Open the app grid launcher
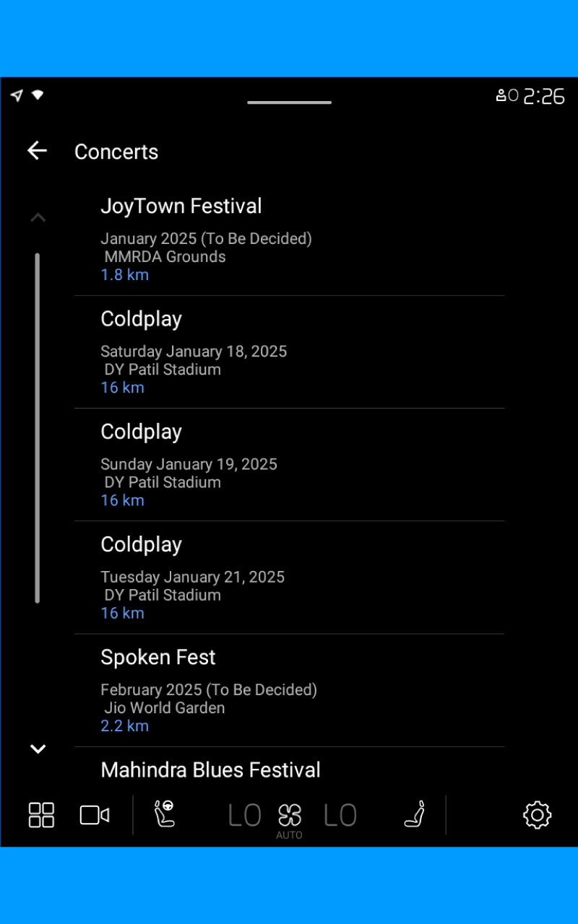 pyautogui.click(x=41, y=815)
